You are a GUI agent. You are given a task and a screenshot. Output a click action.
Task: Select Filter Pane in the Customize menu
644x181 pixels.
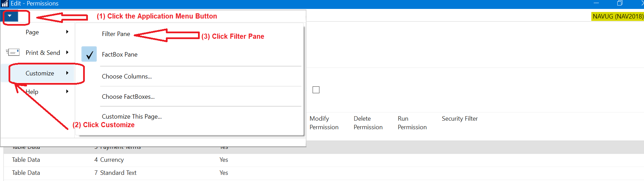[116, 34]
